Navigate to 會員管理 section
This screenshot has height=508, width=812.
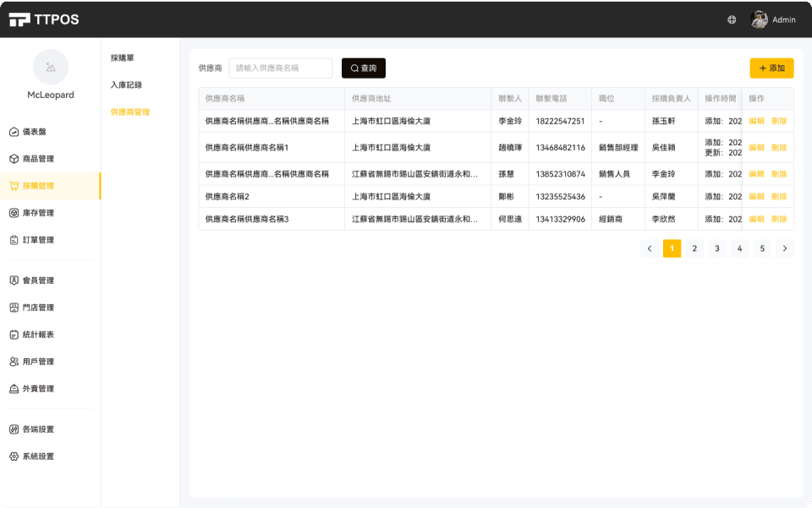38,281
